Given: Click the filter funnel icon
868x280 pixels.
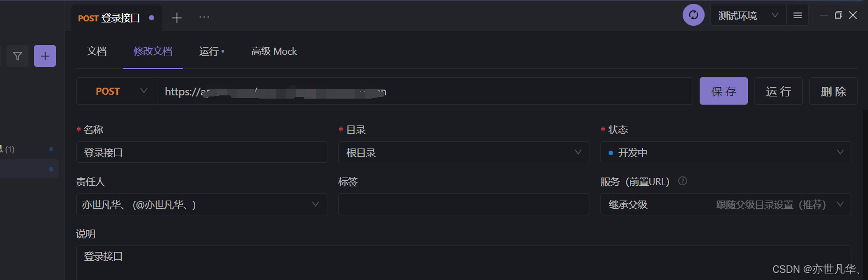Looking at the screenshot, I should [18, 56].
